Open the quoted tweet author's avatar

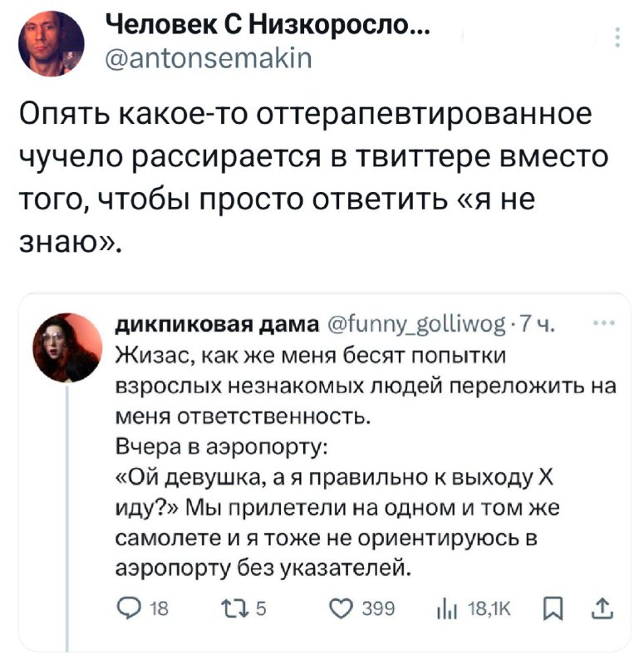68,347
